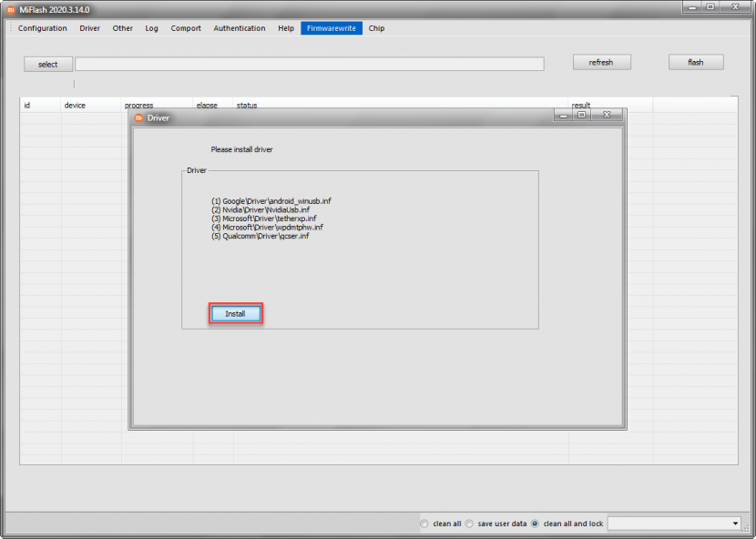Minimize the Driver dialog
Screen dimensions: 756x539
tap(563, 116)
